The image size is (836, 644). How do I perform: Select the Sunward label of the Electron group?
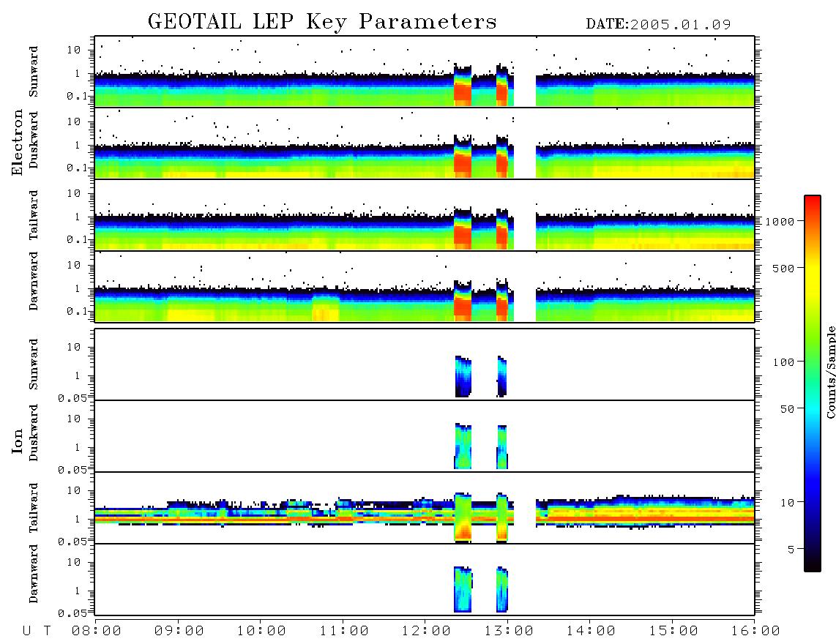click(x=34, y=72)
